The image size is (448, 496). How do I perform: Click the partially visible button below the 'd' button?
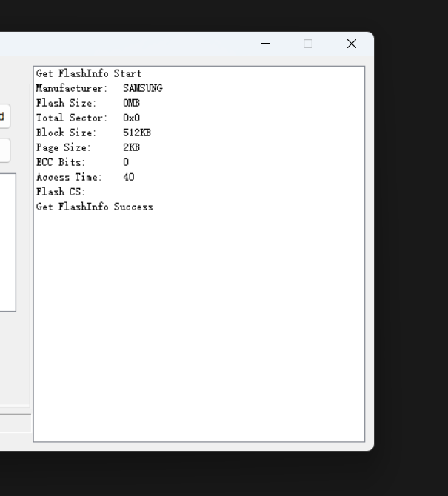pos(4,150)
